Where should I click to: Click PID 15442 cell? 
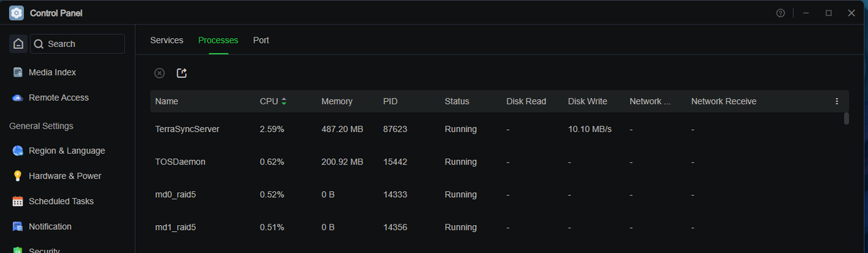(395, 162)
